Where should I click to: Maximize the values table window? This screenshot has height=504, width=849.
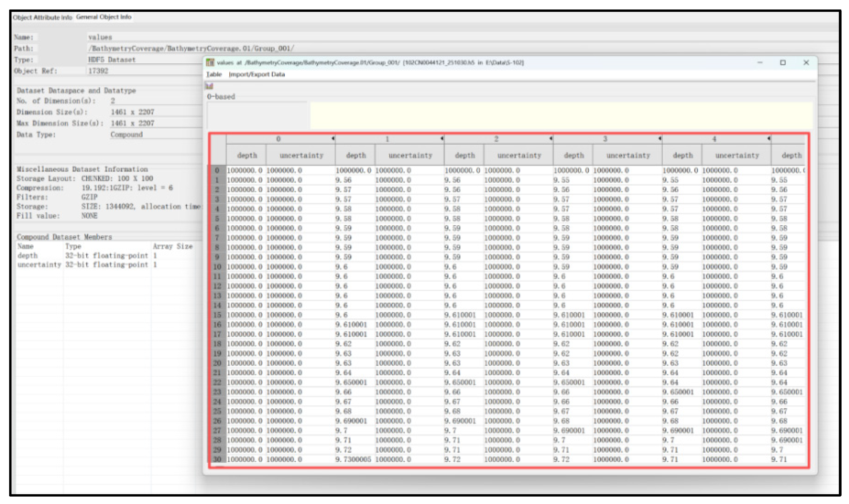pyautogui.click(x=783, y=62)
